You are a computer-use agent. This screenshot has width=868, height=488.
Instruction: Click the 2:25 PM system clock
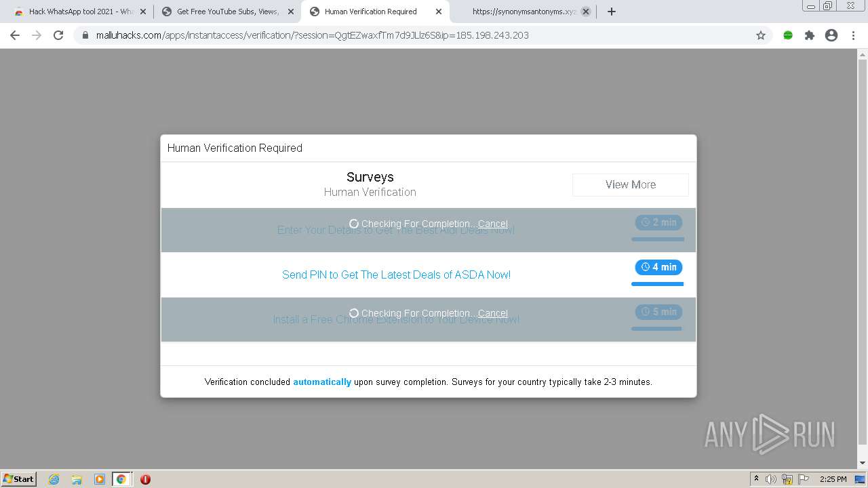point(833,479)
